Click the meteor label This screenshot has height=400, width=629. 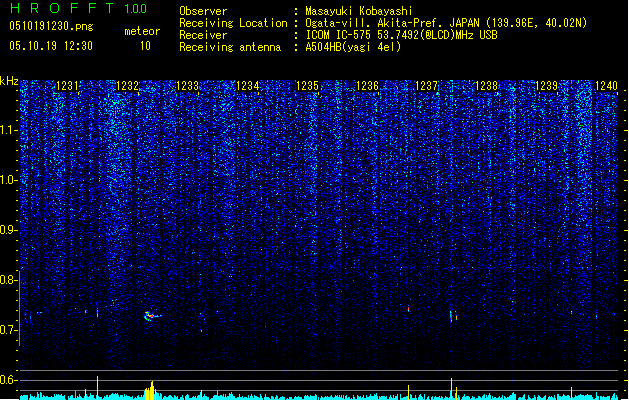point(142,31)
